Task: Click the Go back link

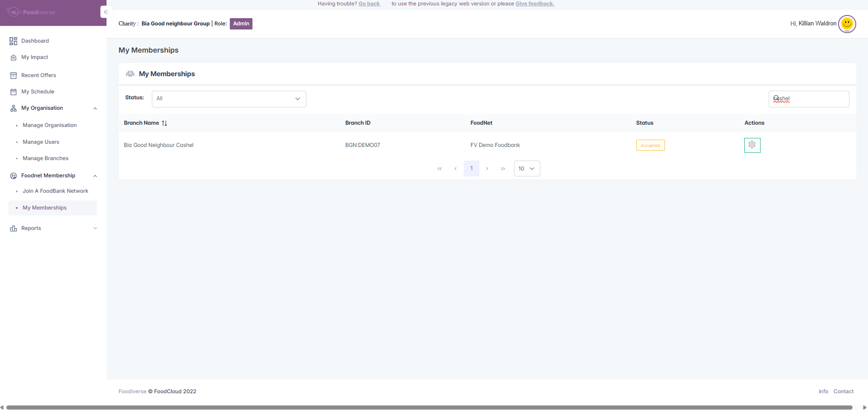Action: 369,4
